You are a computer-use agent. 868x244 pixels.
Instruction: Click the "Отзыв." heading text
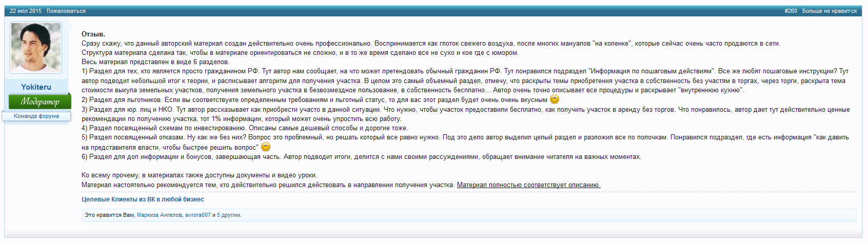click(x=93, y=34)
